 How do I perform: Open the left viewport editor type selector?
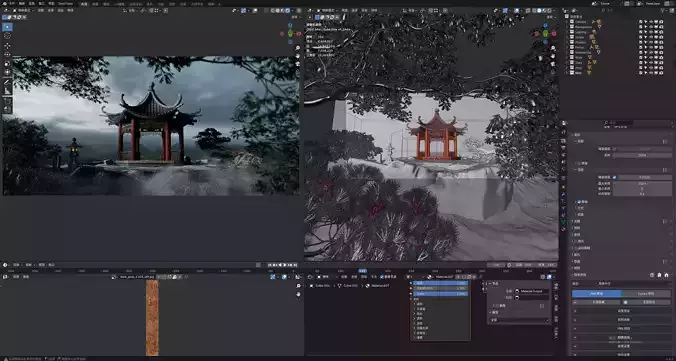pos(6,10)
